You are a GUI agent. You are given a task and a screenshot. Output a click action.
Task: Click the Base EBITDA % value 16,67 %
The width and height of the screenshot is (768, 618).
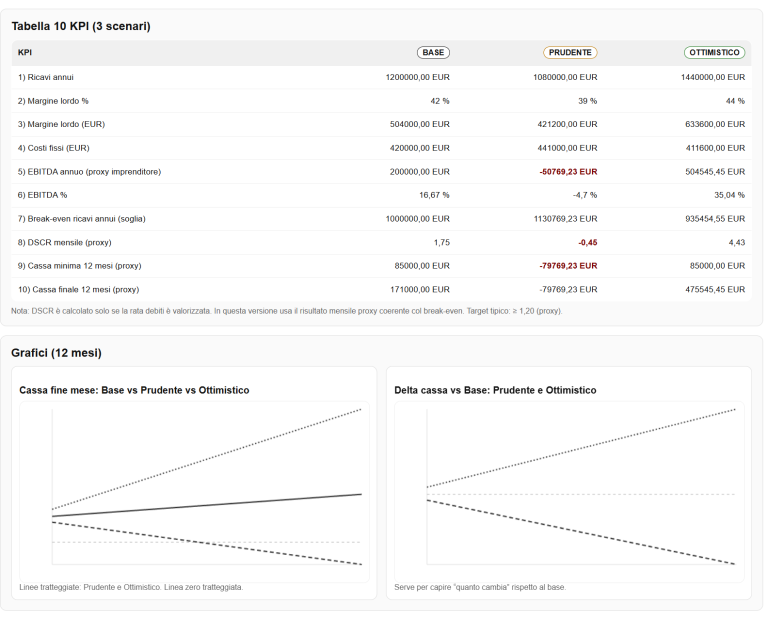click(433, 195)
